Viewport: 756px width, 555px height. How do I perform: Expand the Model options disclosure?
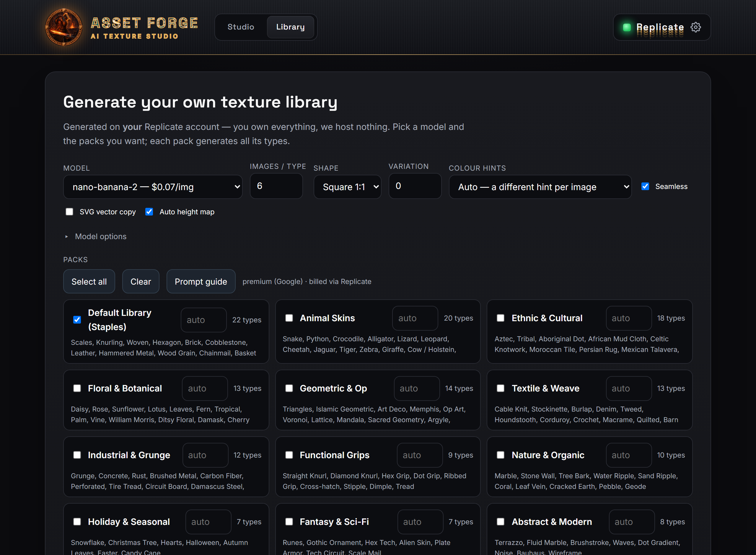pyautogui.click(x=95, y=236)
